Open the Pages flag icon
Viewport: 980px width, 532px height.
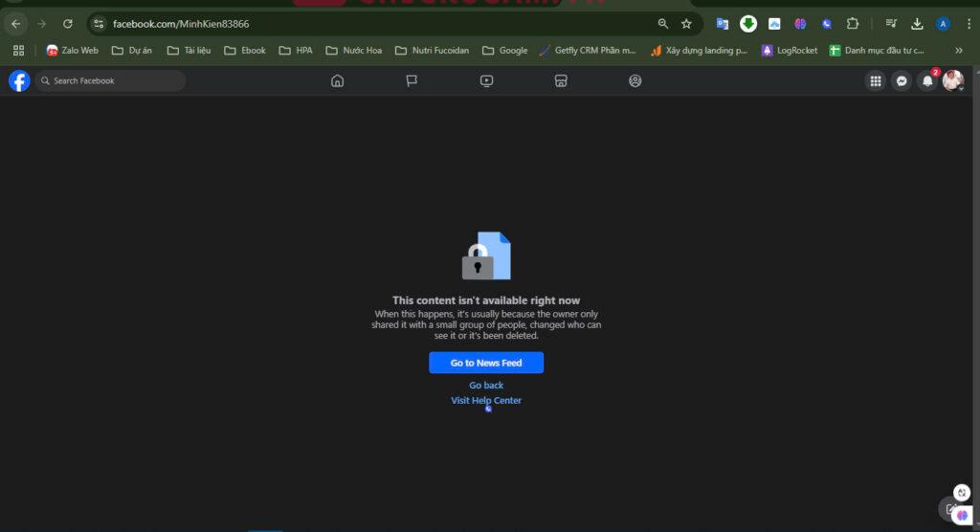tap(412, 81)
